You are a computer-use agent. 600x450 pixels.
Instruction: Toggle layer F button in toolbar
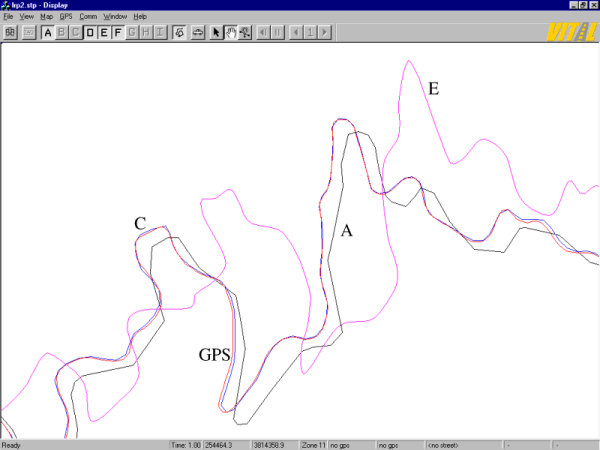[118, 33]
